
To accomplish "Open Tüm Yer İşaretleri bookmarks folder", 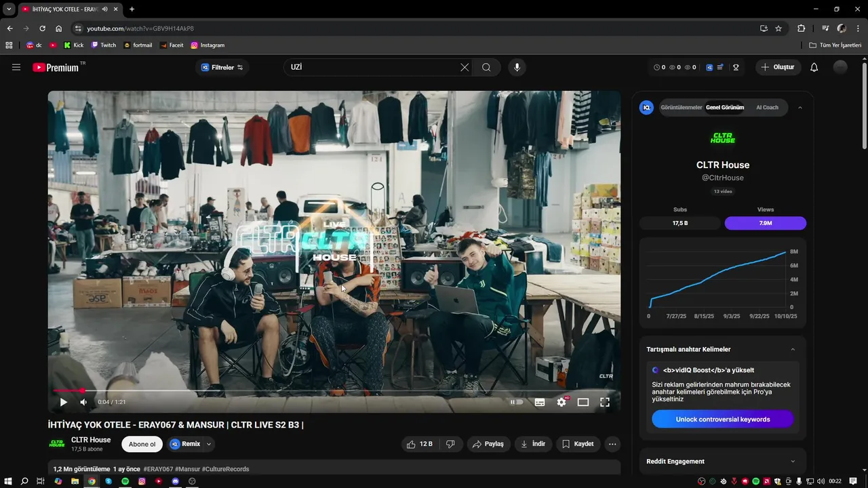I will [835, 45].
